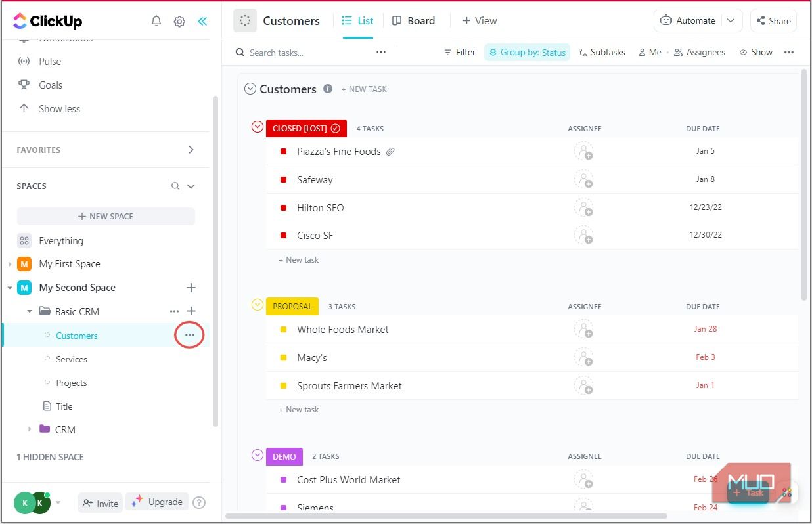Click the Automate button
The width and height of the screenshot is (812, 524).
(688, 20)
